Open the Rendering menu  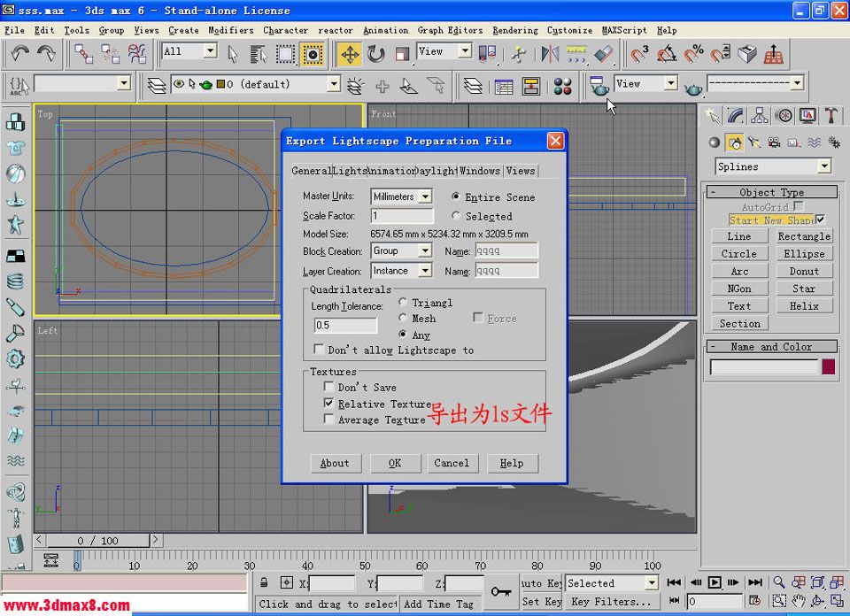click(x=515, y=30)
